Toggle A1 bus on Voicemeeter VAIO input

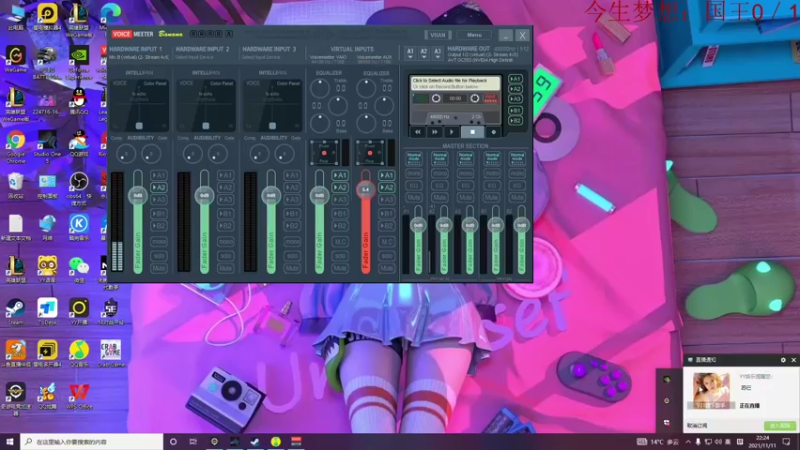coord(340,175)
